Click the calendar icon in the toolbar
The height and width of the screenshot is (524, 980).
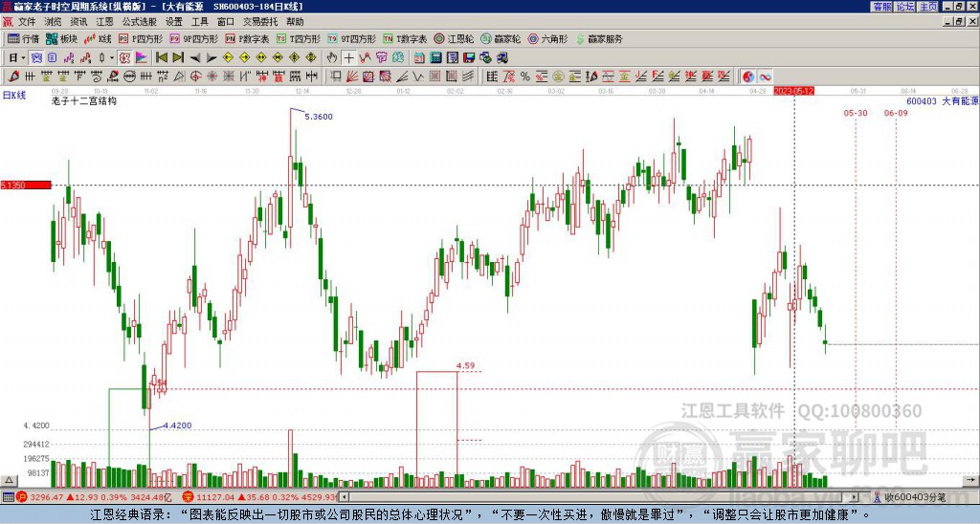pyautogui.click(x=419, y=58)
